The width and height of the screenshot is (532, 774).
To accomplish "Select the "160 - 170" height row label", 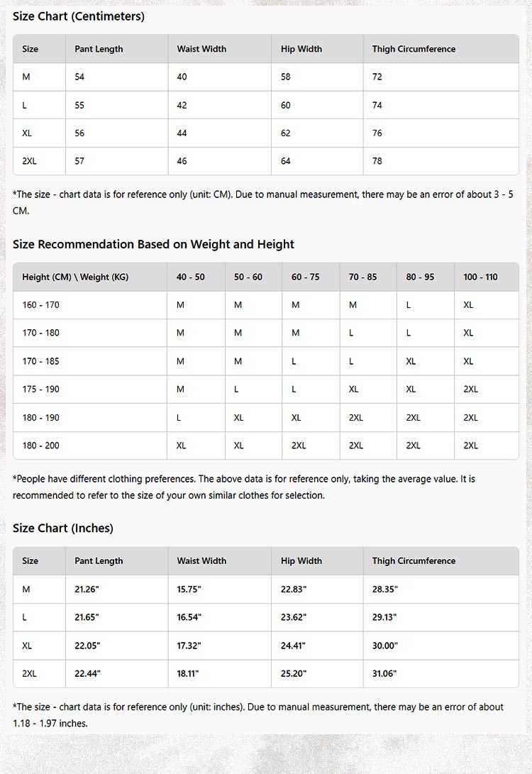I will [41, 304].
